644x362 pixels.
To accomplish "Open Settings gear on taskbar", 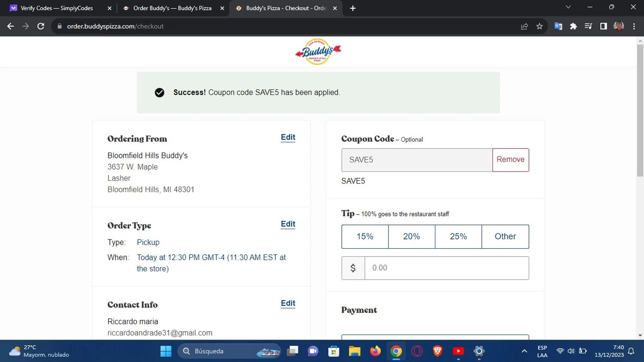I will 479,351.
